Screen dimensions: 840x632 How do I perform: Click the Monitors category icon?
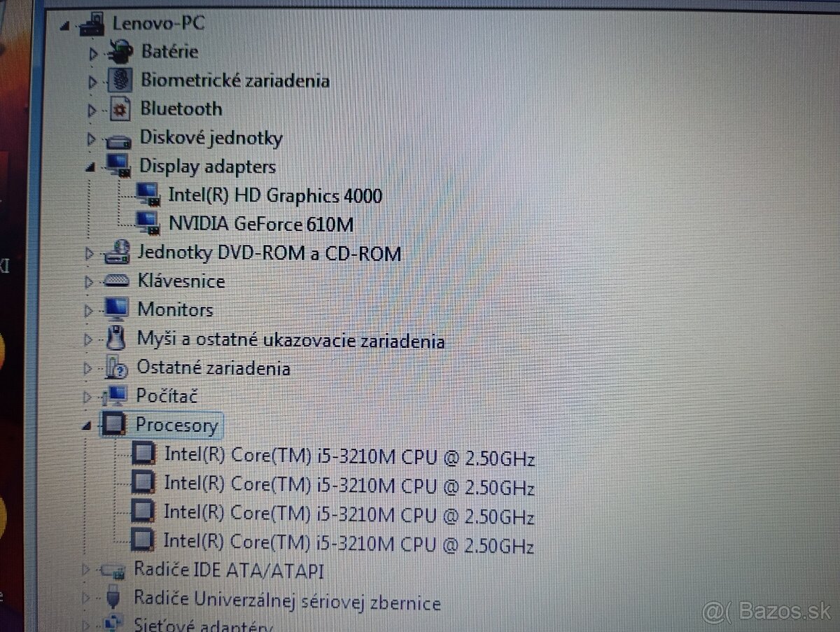pyautogui.click(x=115, y=309)
